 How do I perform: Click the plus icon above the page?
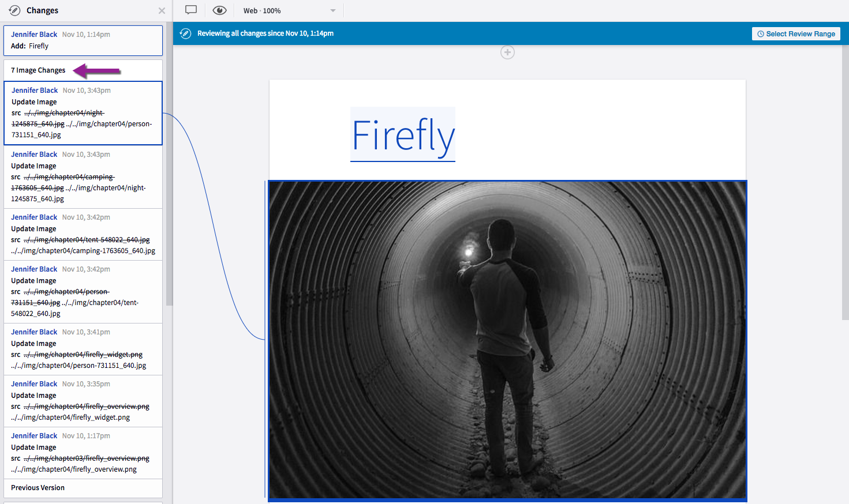(x=507, y=52)
